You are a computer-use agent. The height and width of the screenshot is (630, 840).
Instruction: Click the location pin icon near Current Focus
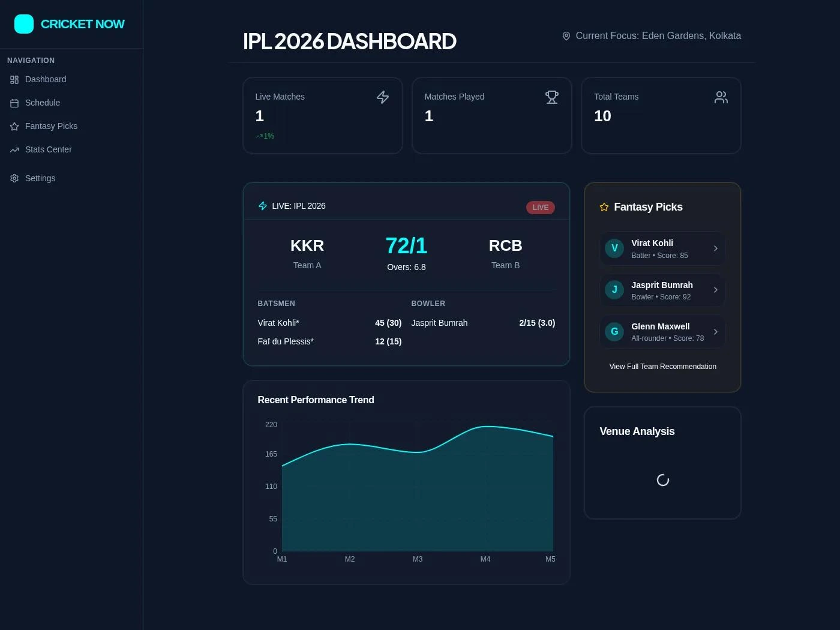tap(566, 36)
